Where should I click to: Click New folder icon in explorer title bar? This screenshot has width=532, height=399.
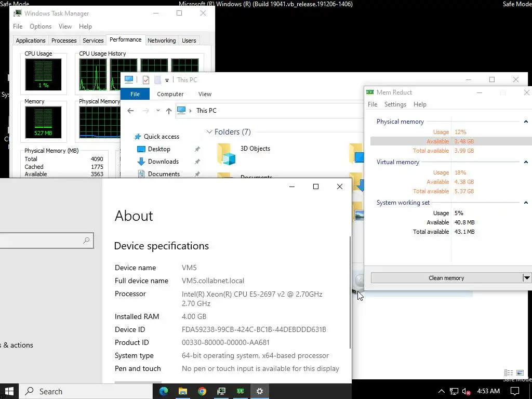[158, 80]
